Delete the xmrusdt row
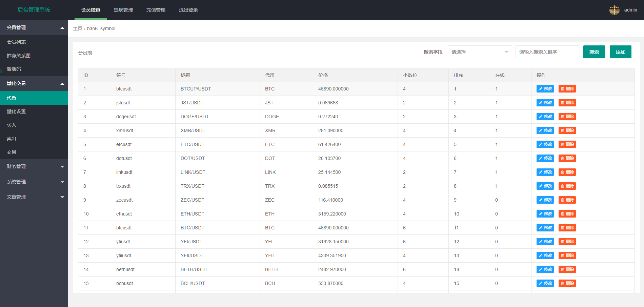 pyautogui.click(x=567, y=130)
